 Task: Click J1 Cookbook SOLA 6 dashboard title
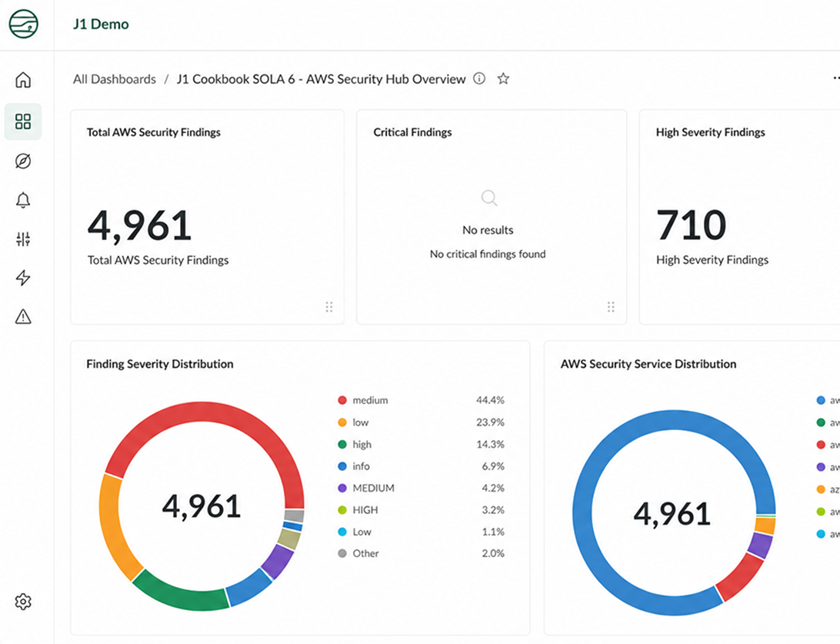coord(322,79)
